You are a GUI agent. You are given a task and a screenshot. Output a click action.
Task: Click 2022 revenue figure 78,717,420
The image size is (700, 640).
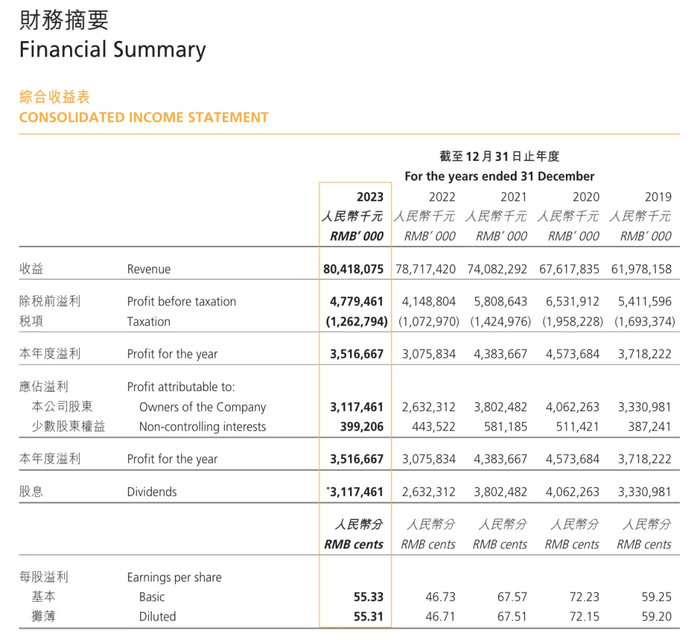(x=425, y=269)
